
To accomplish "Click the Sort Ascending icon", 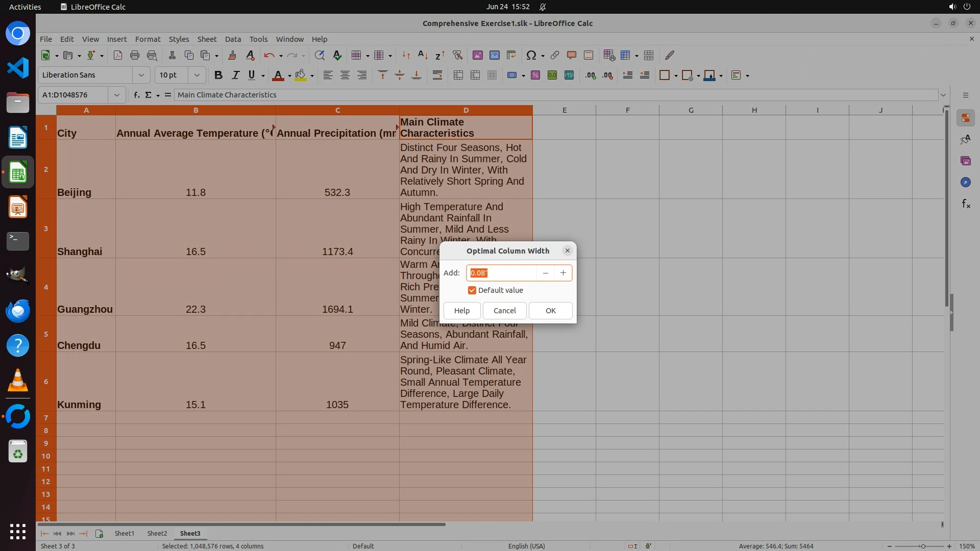I will coord(423,55).
